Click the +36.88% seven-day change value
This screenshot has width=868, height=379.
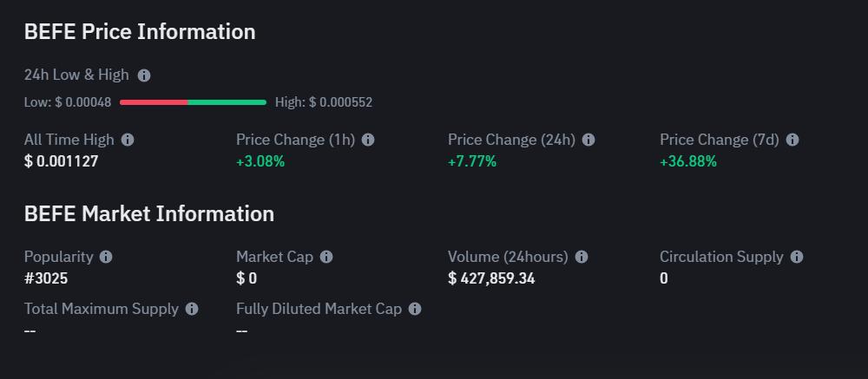688,161
